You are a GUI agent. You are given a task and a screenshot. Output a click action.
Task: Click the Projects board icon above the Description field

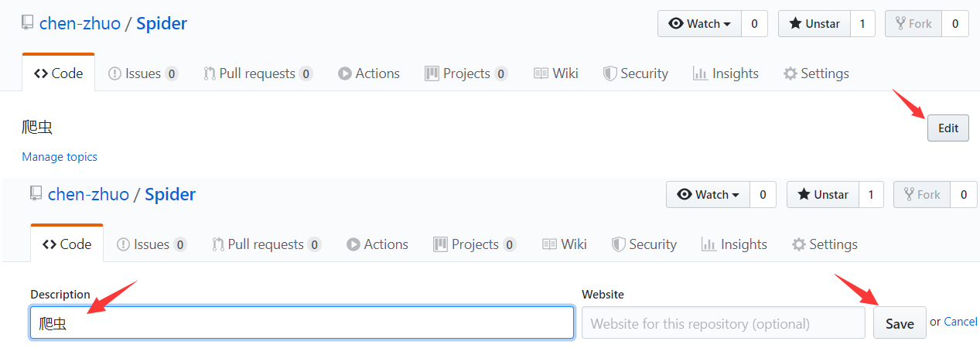[441, 245]
